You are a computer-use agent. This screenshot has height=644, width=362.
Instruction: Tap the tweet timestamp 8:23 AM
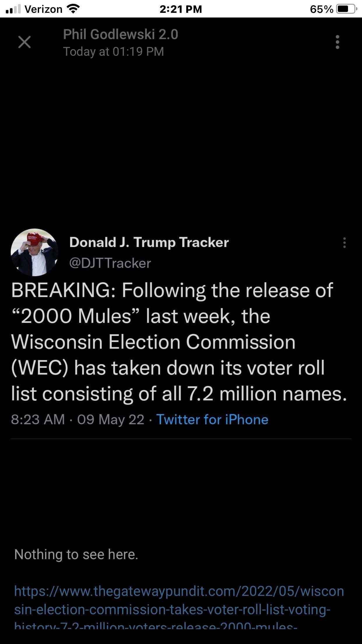38,420
